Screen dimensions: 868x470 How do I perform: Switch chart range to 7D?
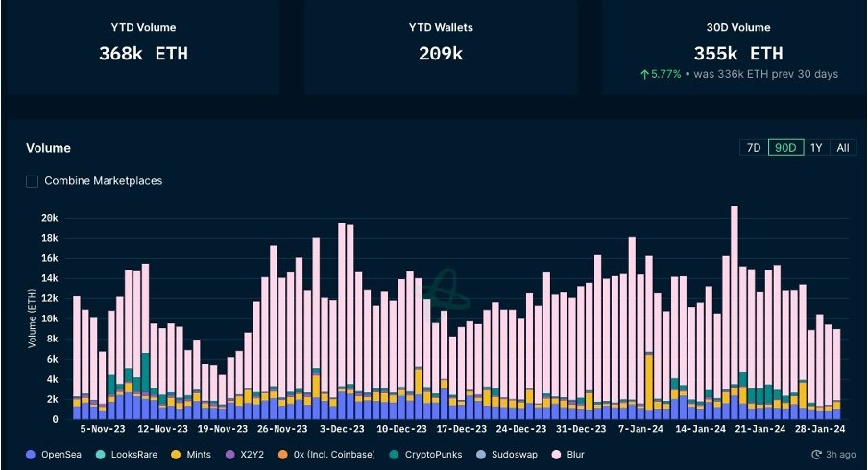(754, 148)
